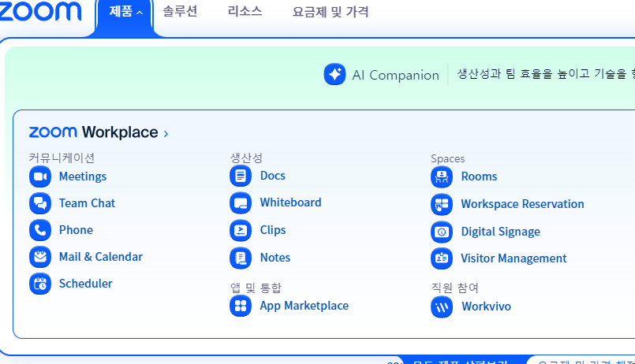The height and width of the screenshot is (364, 635).
Task: Open the 요금제 및 가격 menu
Action: (331, 12)
